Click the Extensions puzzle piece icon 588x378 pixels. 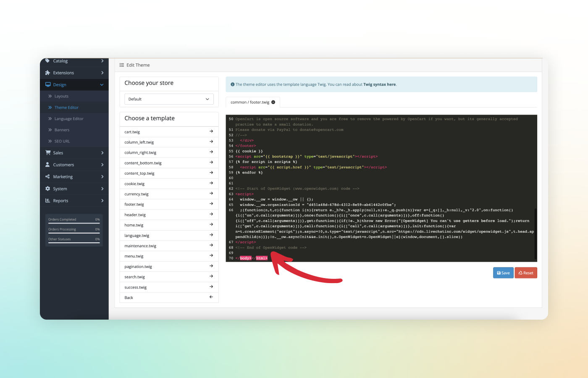(x=47, y=73)
